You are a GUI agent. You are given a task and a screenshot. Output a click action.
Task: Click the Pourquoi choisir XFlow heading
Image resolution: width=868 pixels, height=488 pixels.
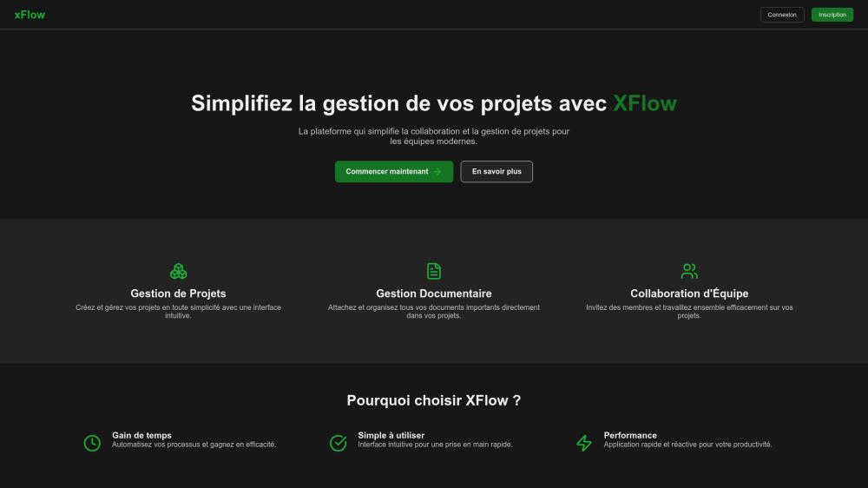coord(434,400)
